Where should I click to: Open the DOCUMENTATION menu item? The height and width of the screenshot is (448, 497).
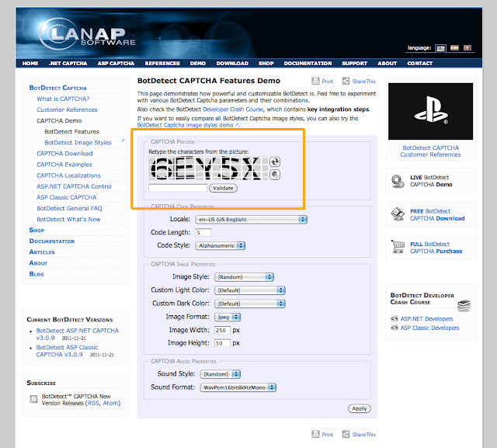point(308,64)
